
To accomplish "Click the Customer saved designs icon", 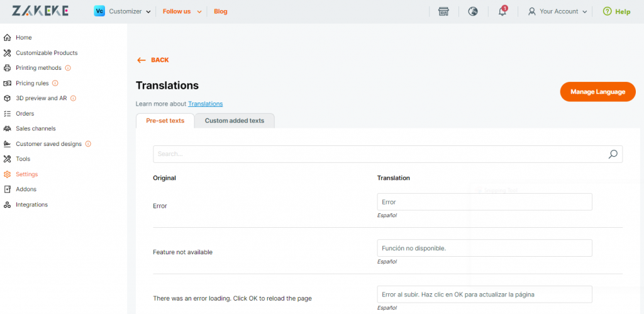I will 7,144.
